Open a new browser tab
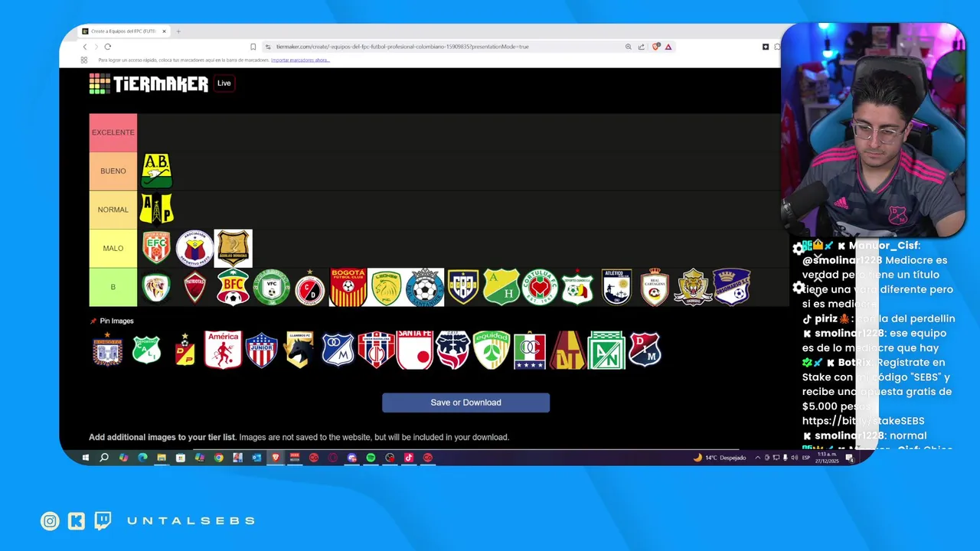 (x=178, y=31)
